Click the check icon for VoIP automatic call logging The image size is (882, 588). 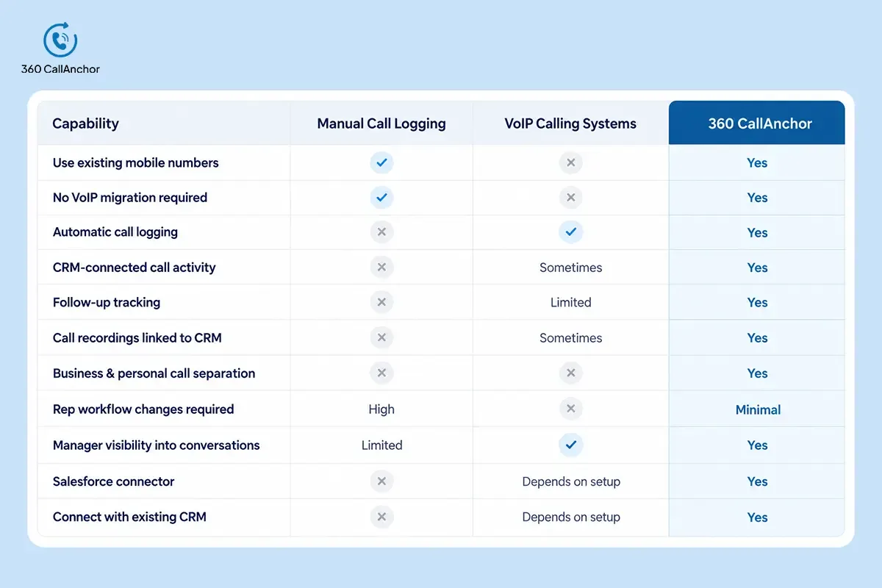pos(570,232)
